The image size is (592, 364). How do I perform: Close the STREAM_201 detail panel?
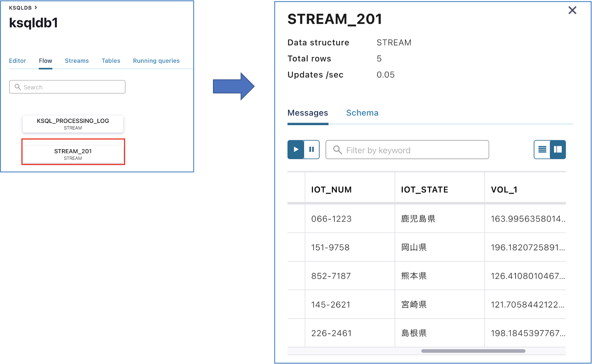point(572,10)
